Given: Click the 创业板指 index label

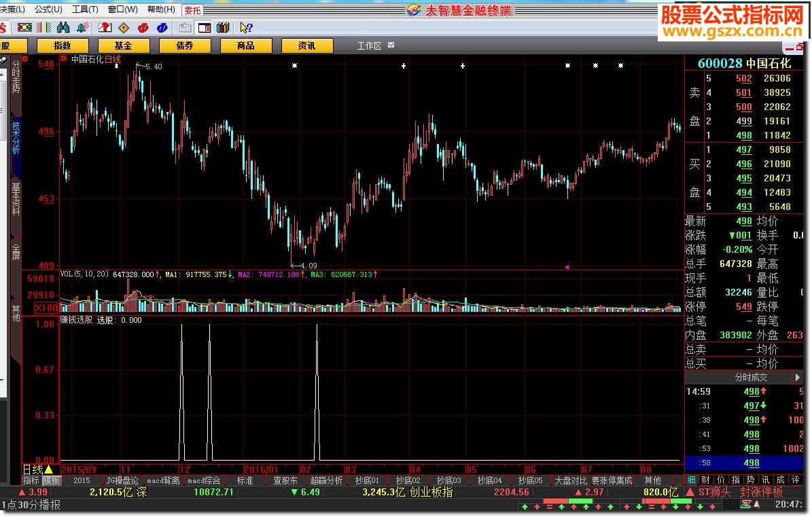Looking at the screenshot, I should [431, 492].
